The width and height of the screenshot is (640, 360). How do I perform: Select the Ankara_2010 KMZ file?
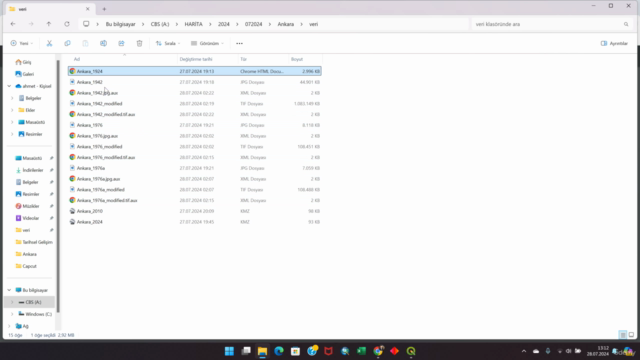coord(195,211)
